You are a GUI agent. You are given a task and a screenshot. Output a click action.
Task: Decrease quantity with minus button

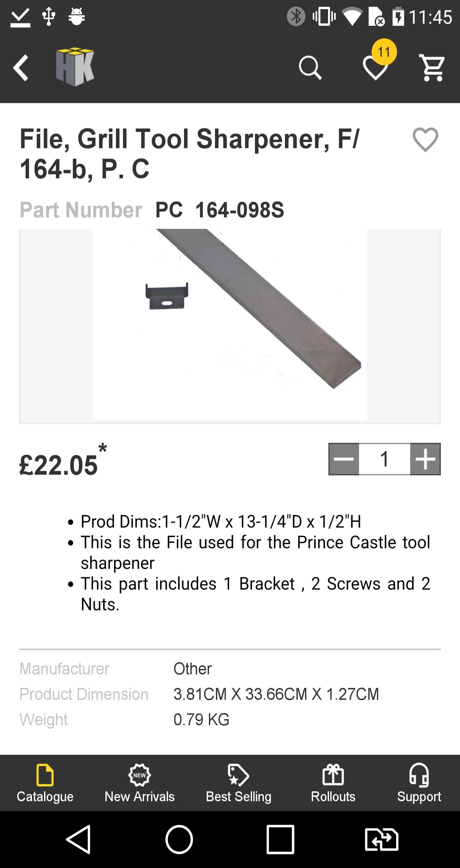point(344,459)
